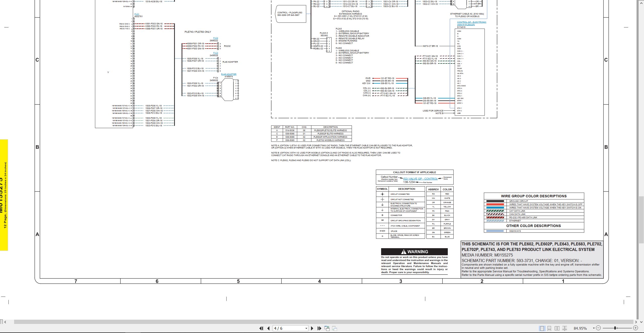The width and height of the screenshot is (644, 333).
Task: Go to the first page
Action: [261, 328]
